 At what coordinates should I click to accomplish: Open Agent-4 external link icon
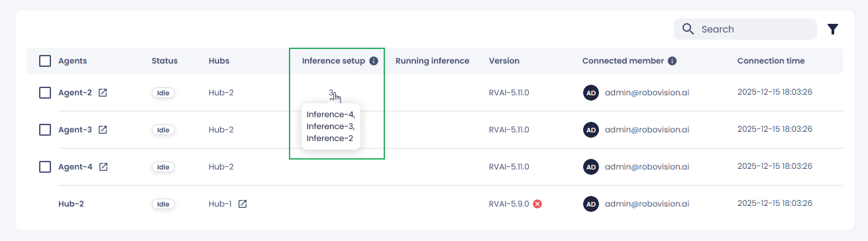point(103,167)
